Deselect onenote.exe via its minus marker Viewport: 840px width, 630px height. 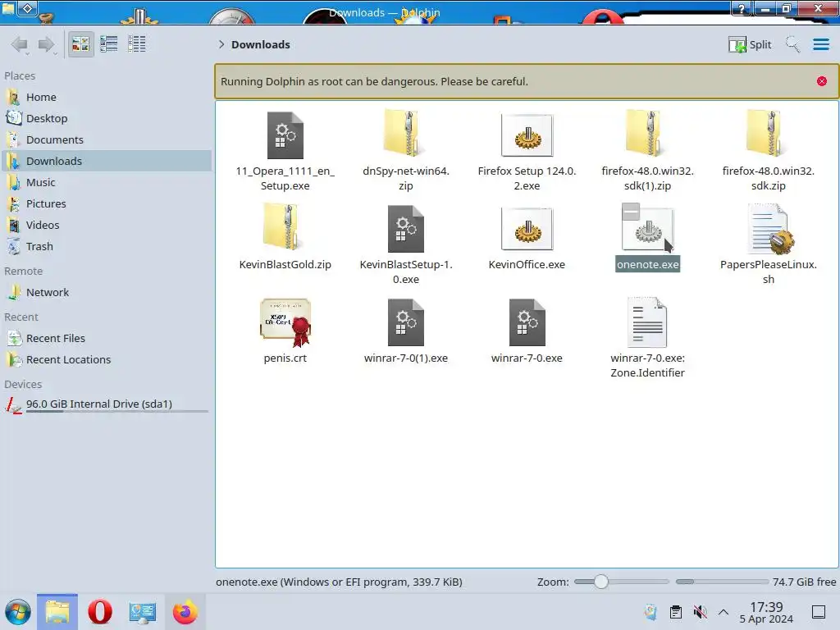point(631,212)
